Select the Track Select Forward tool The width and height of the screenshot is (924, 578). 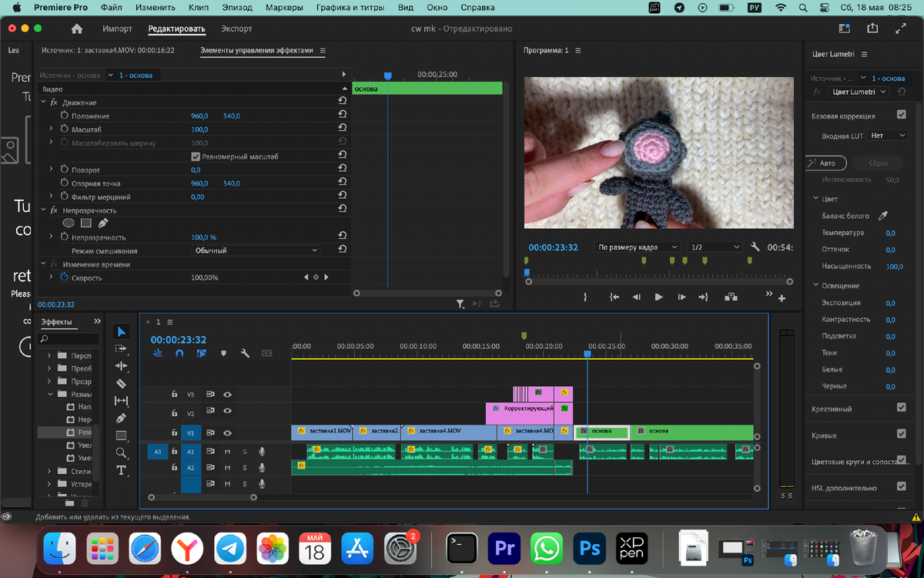click(121, 349)
